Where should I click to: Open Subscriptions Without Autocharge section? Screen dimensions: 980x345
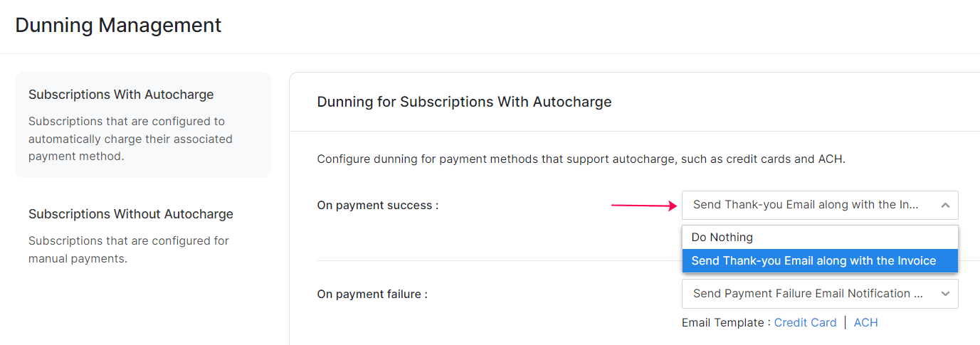(x=131, y=214)
